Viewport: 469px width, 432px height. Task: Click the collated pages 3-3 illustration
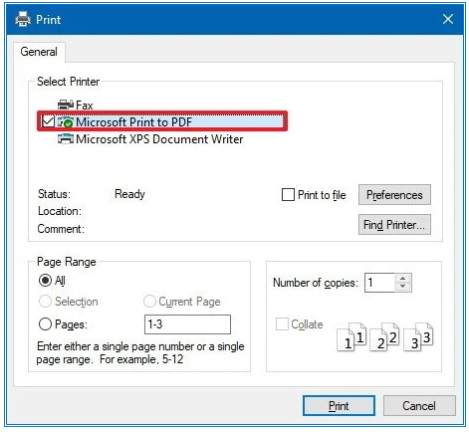418,337
